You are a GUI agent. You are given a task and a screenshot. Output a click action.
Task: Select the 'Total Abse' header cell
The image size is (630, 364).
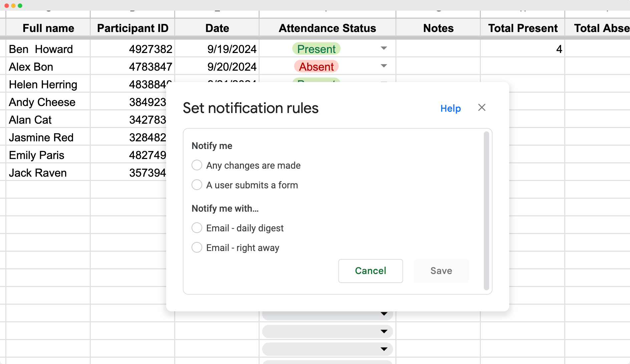598,28
